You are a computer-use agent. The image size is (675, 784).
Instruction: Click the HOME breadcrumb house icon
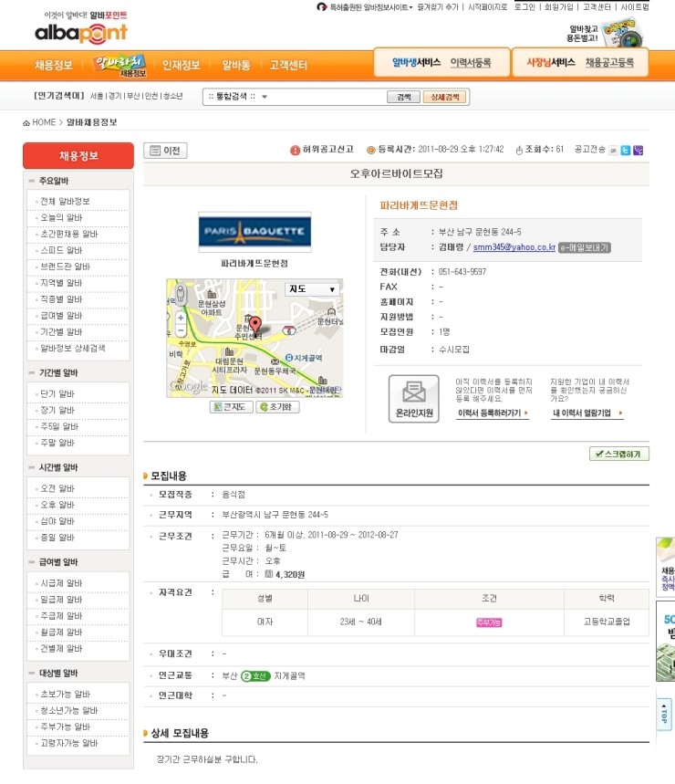26,122
